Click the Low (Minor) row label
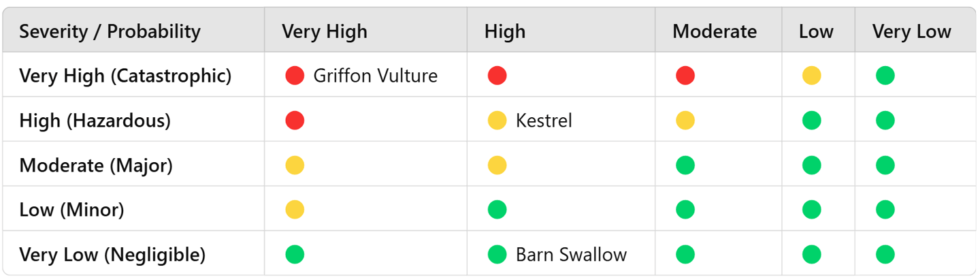The height and width of the screenshot is (280, 980). click(71, 210)
